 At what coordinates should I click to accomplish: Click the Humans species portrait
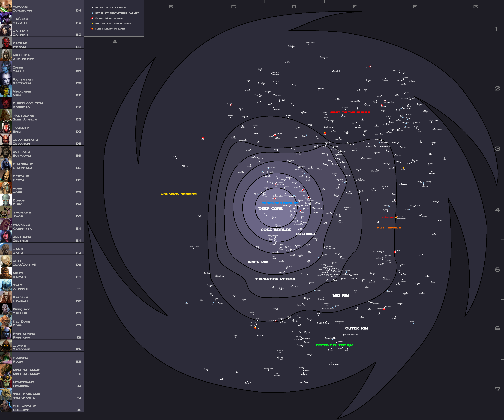point(6,6)
